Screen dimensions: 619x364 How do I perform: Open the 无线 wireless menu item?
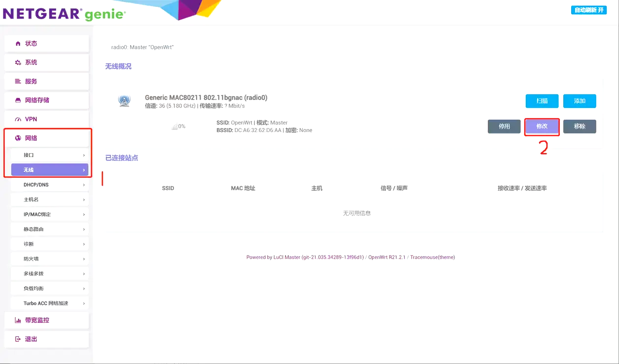coord(49,170)
